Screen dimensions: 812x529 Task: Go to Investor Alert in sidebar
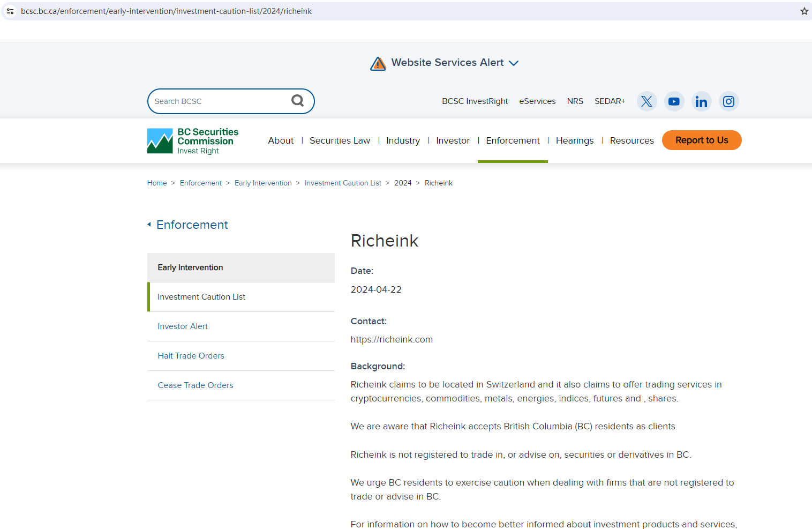(183, 326)
